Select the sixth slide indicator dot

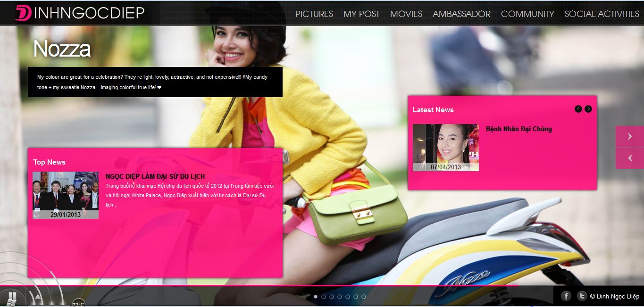point(356,297)
